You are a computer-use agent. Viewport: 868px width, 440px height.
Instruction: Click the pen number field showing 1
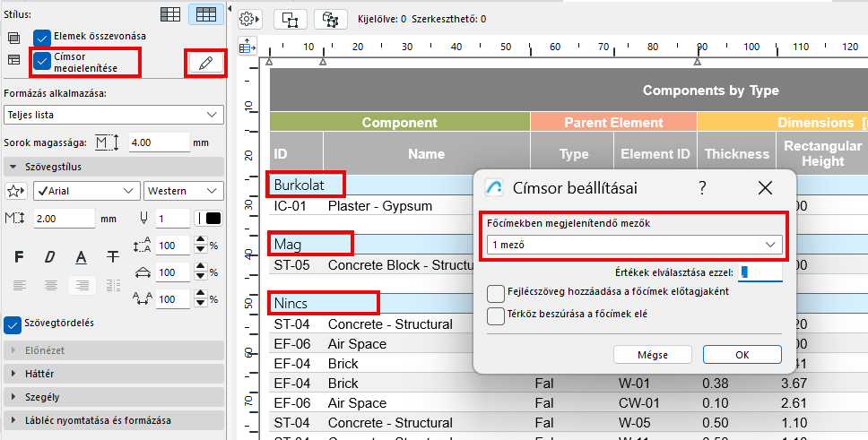(173, 219)
